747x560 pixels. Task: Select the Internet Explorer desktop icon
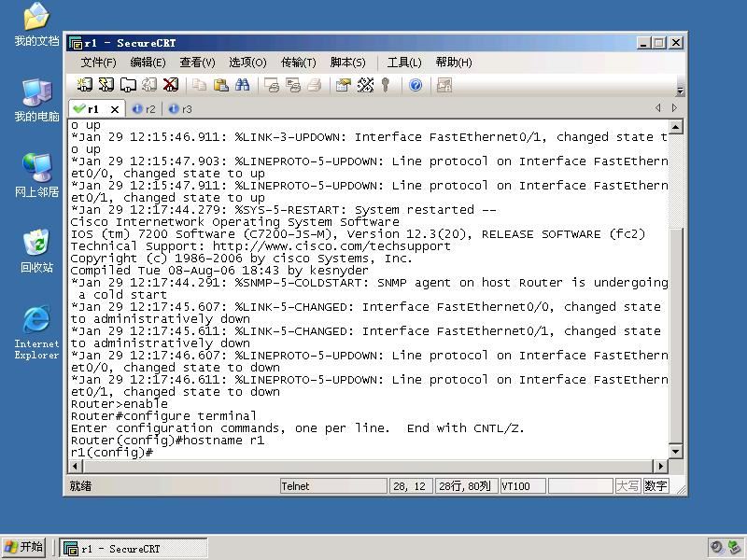[x=36, y=332]
